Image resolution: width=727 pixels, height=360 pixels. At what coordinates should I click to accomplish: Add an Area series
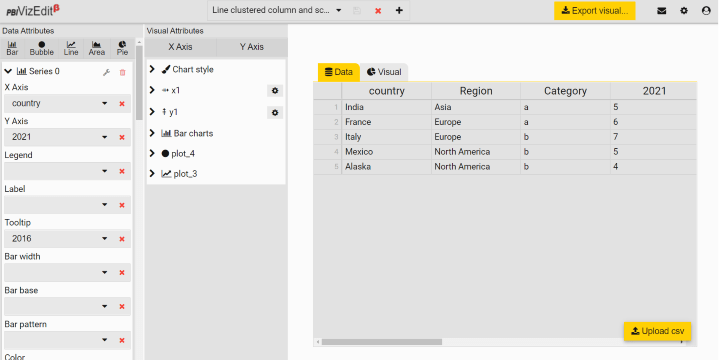pyautogui.click(x=96, y=48)
